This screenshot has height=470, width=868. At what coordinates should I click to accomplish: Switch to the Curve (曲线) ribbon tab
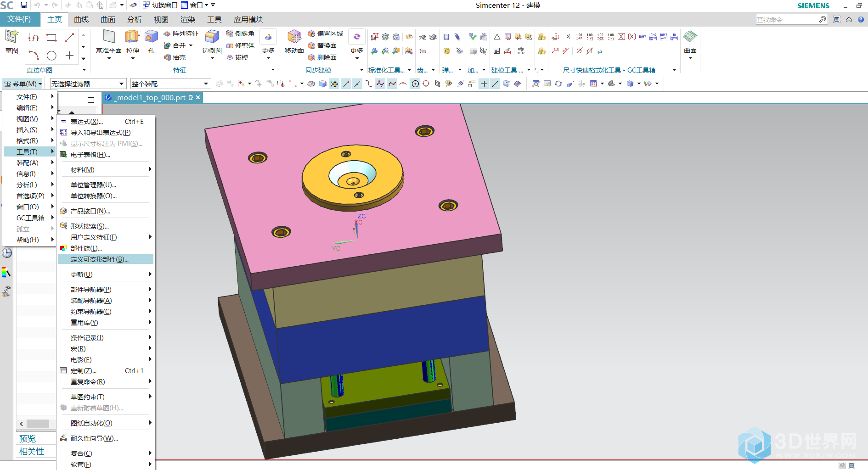(81, 19)
